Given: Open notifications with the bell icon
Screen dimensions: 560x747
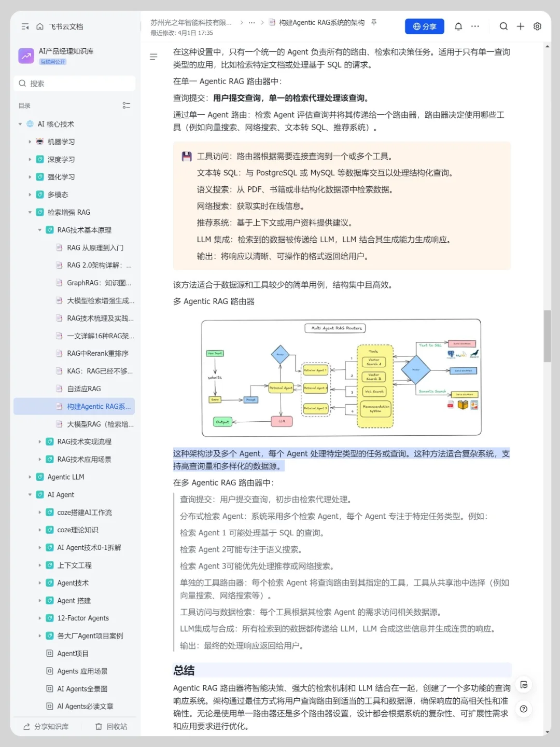Looking at the screenshot, I should [x=458, y=26].
